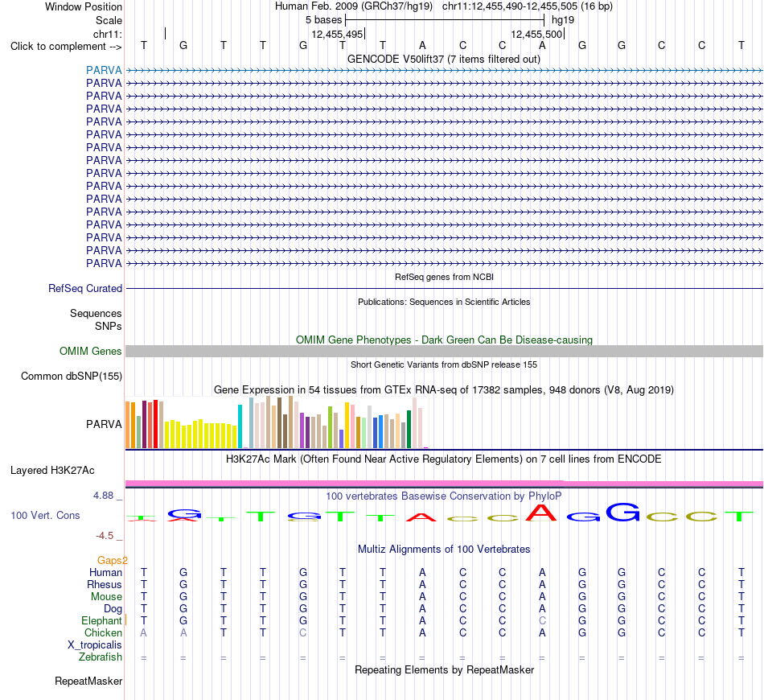Screen dimensions: 764x700
Task: Click the OMIM Genes side label
Action: (x=90, y=351)
